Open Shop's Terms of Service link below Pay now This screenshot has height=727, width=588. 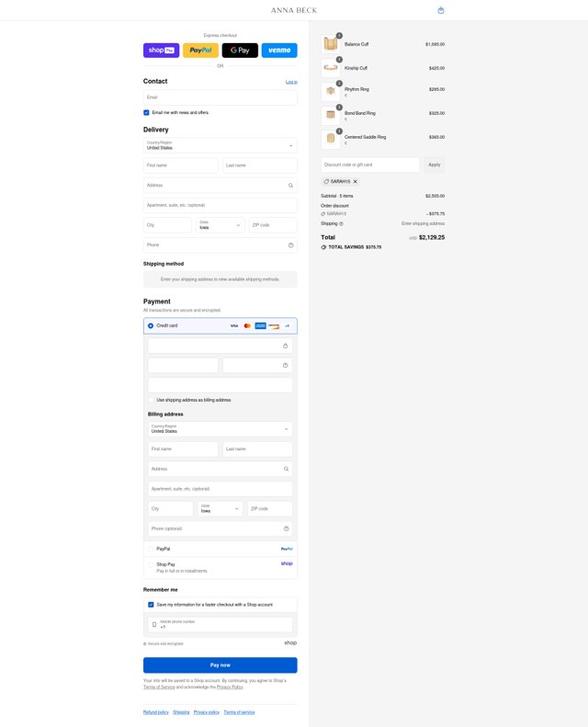tap(159, 687)
